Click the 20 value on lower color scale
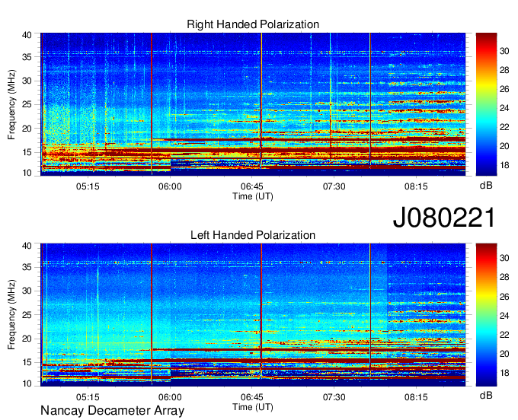518x420 pixels. pyautogui.click(x=504, y=354)
